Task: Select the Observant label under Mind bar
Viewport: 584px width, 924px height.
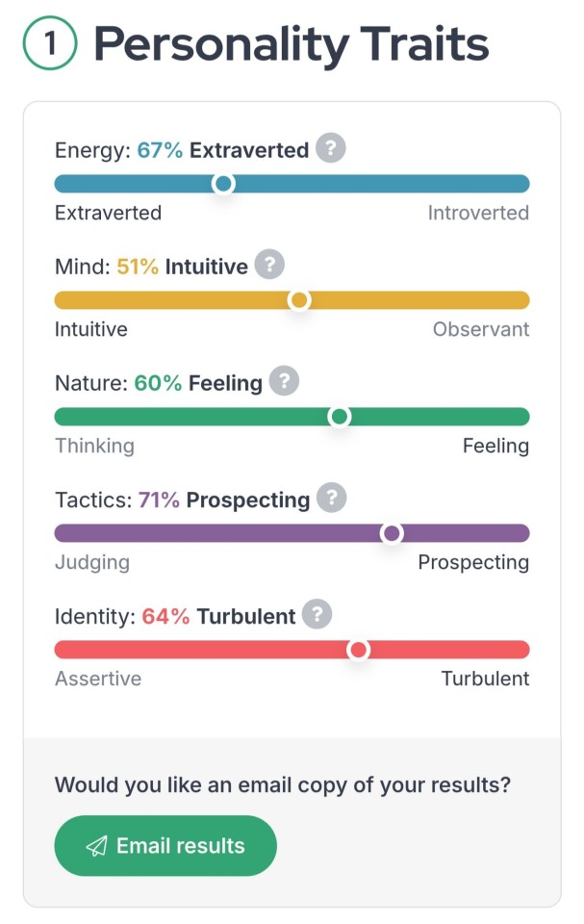Action: pos(480,329)
